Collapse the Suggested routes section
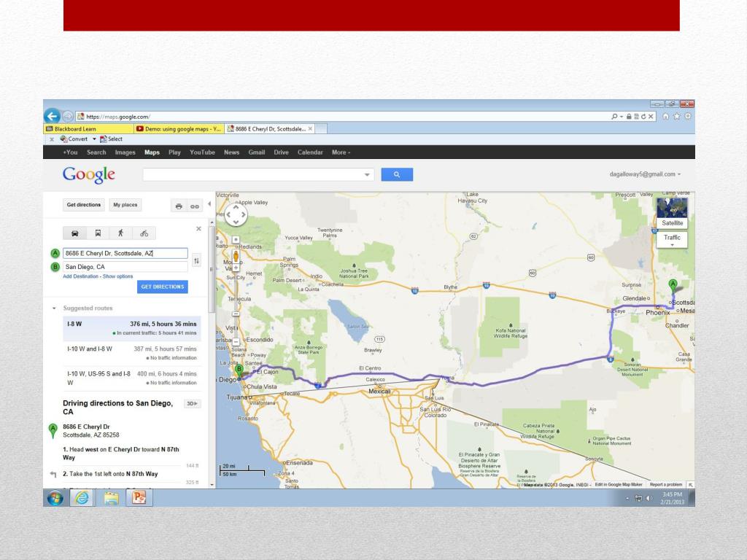This screenshot has width=747, height=560. coord(54,308)
